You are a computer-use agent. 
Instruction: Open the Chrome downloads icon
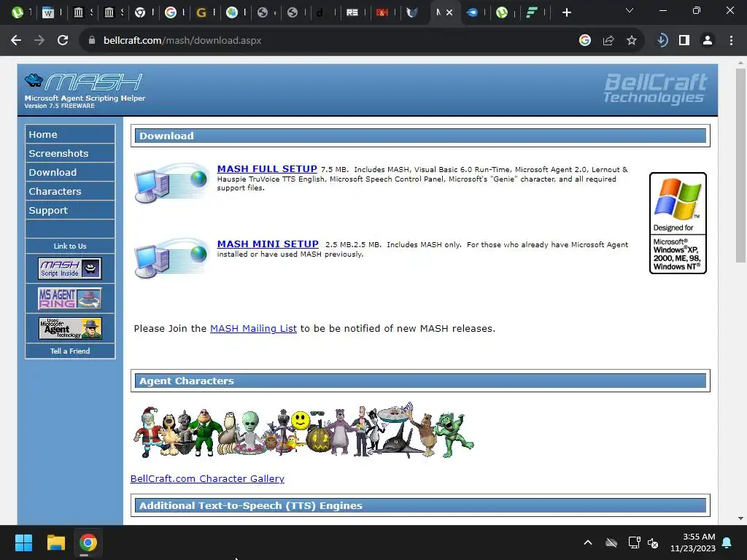662,41
